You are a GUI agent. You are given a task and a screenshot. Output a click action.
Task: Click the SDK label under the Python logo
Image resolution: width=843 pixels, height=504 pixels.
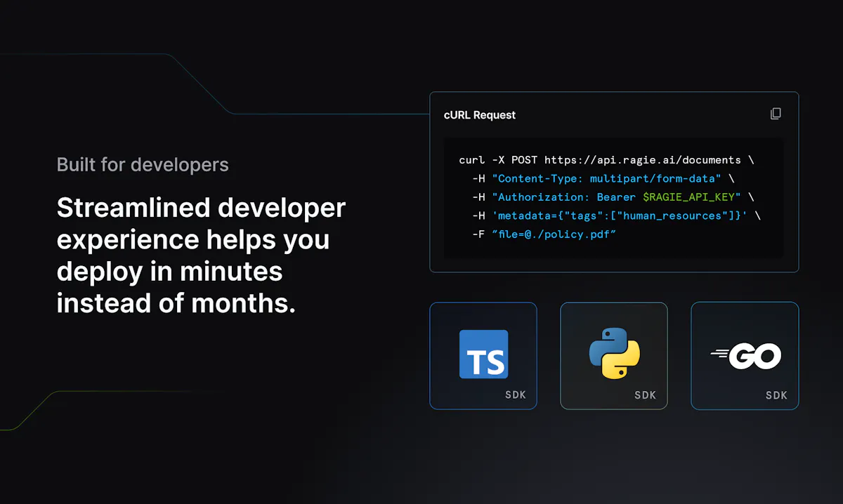(646, 395)
